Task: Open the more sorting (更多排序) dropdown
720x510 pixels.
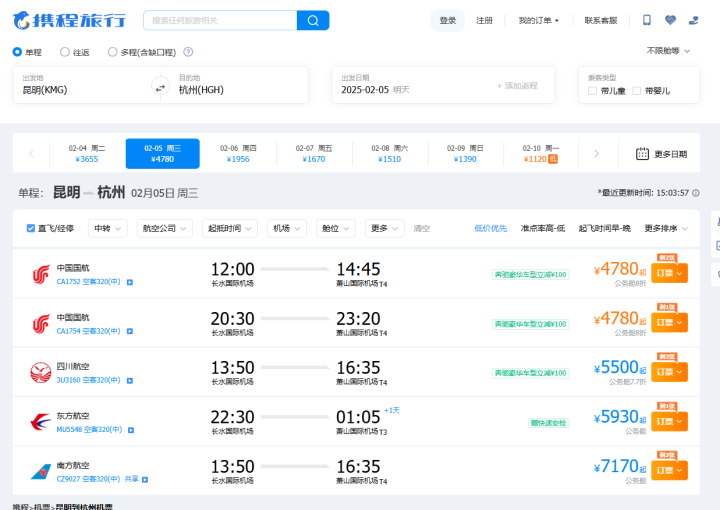Action: click(x=666, y=228)
